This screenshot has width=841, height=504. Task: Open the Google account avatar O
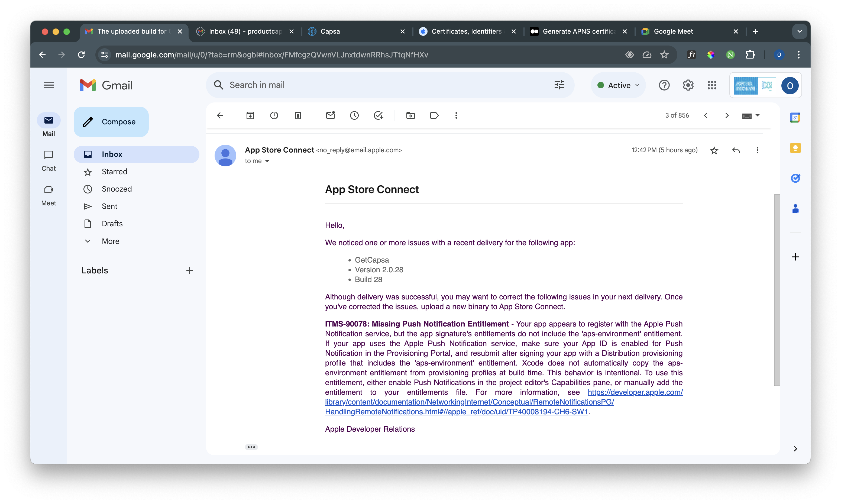pos(790,86)
